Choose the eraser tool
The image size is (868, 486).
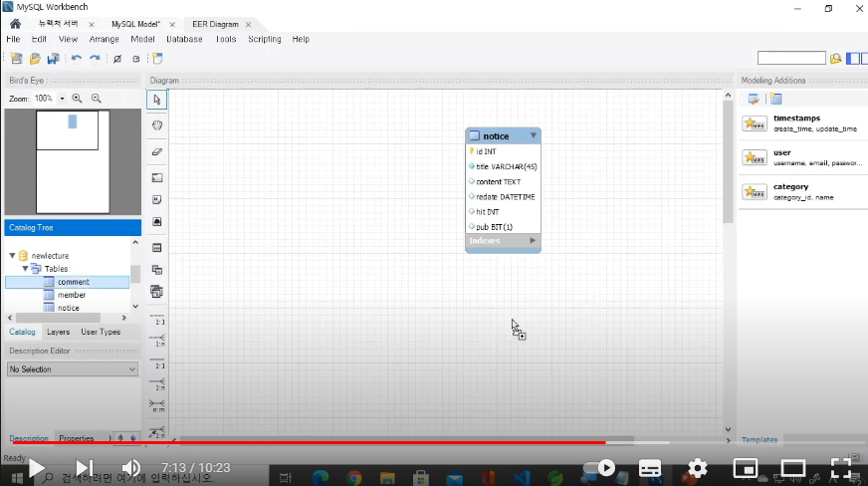(157, 151)
